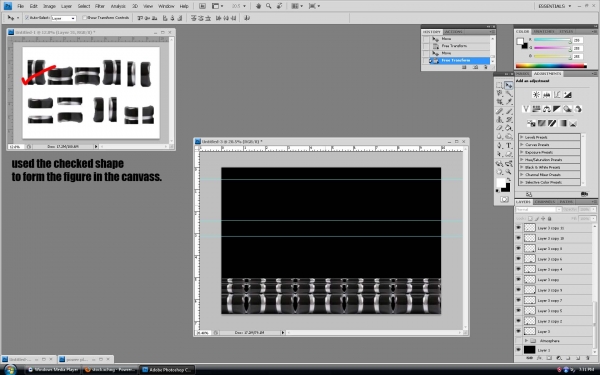Hide Layer 3 copy 11 visibility eye
Screen dimensions: 600x375
click(x=518, y=228)
